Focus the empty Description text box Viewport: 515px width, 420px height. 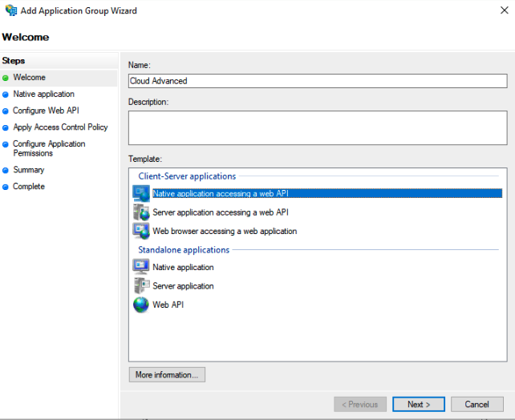pos(317,127)
